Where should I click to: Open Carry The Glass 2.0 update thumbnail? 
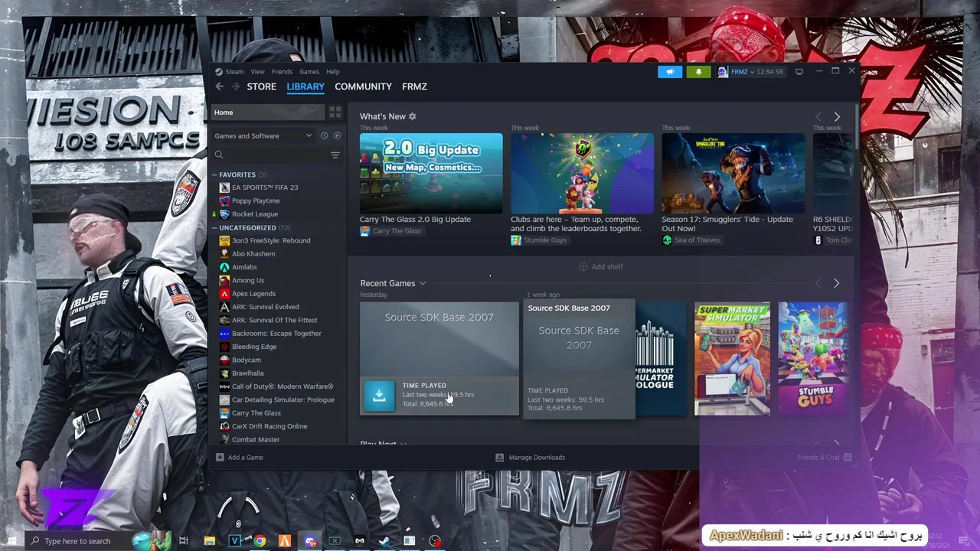[431, 174]
